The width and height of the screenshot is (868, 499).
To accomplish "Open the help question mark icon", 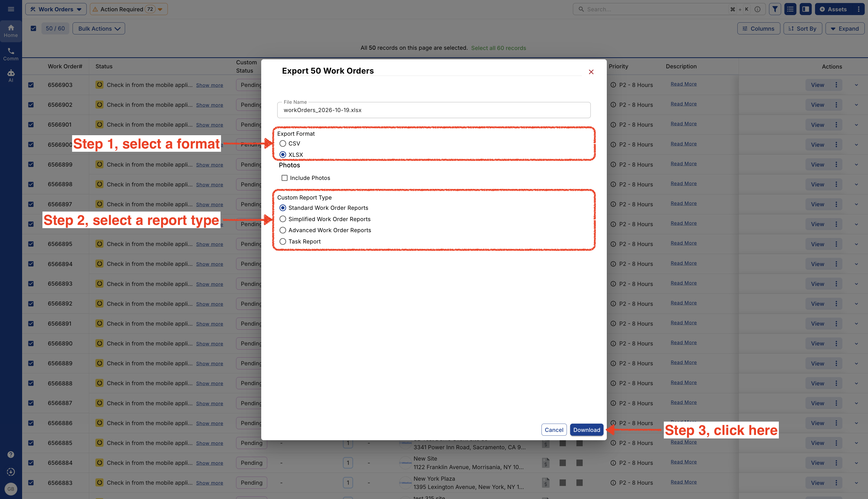I will (x=11, y=455).
